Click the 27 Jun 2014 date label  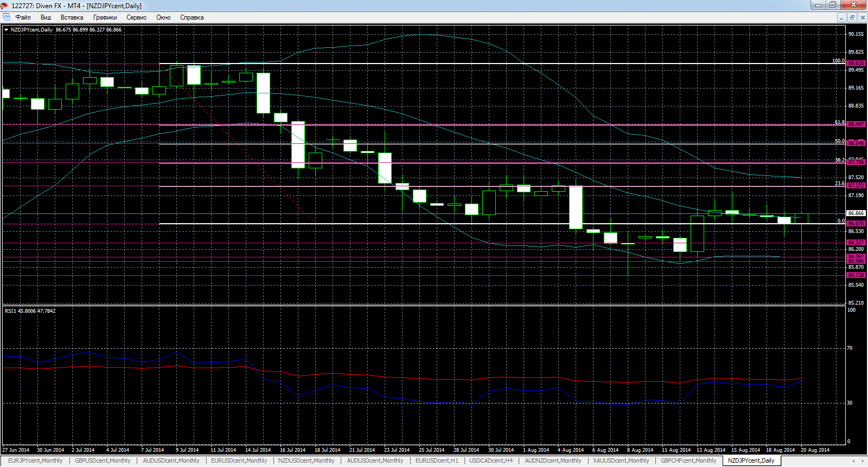click(x=16, y=450)
